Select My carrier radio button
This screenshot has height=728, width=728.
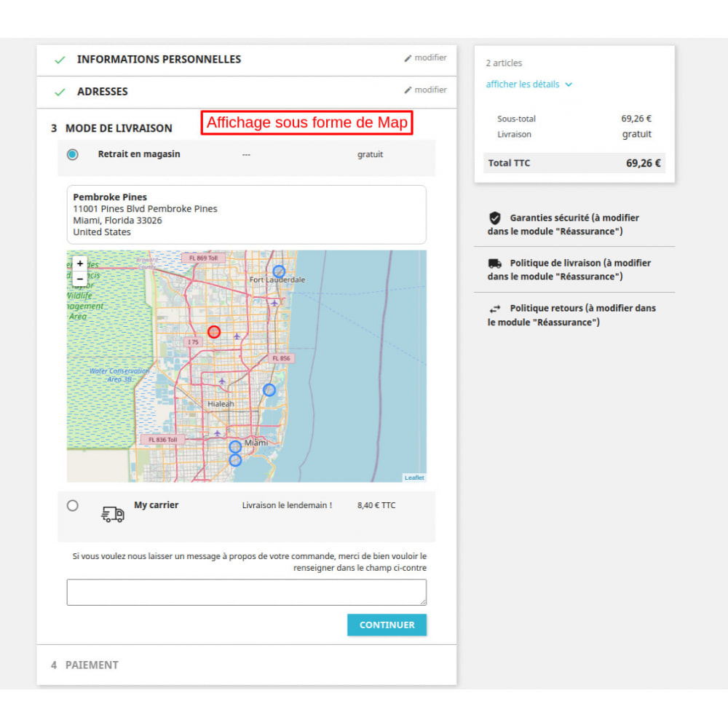[x=72, y=505]
